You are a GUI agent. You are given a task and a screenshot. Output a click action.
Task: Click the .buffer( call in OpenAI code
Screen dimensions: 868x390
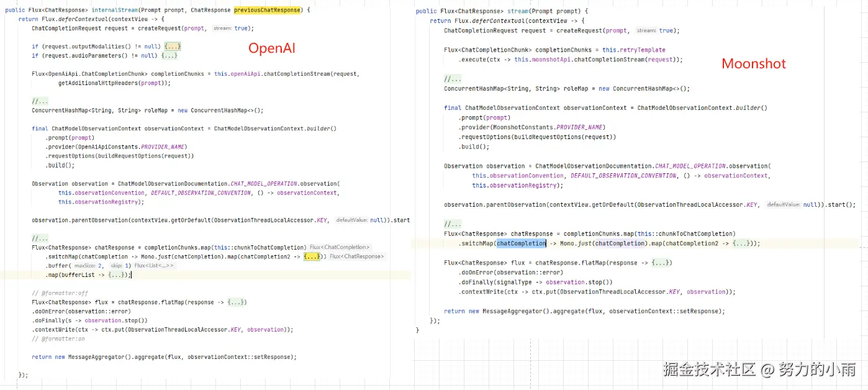point(58,266)
